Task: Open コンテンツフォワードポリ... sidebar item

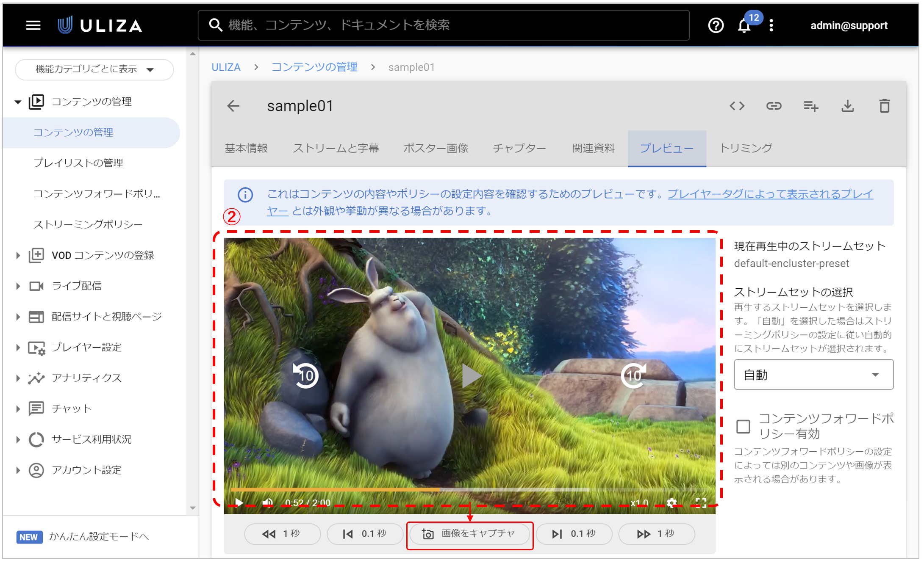Action: pos(97,194)
